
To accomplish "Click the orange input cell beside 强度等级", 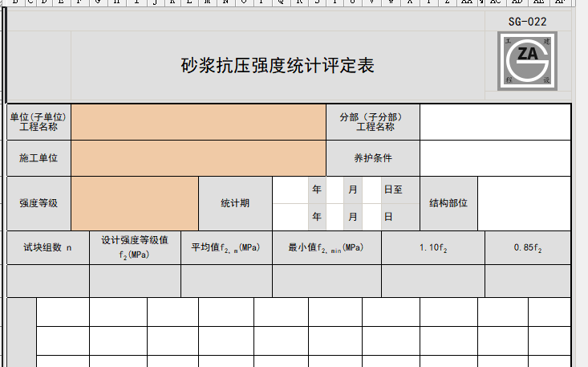I will tap(135, 203).
